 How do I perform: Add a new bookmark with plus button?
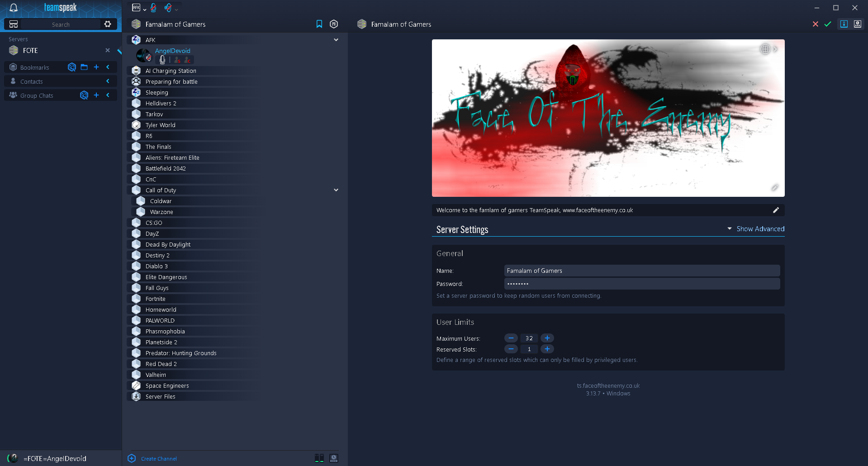pos(96,67)
